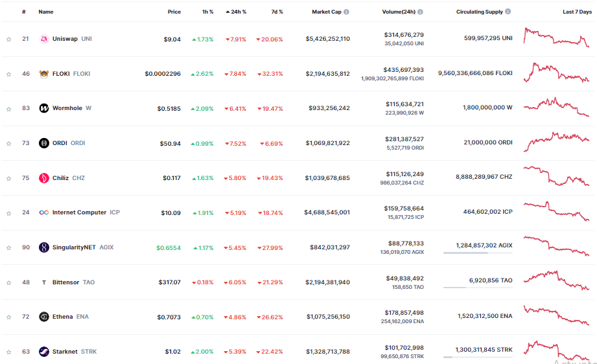Sort table by rank # column

coord(23,12)
